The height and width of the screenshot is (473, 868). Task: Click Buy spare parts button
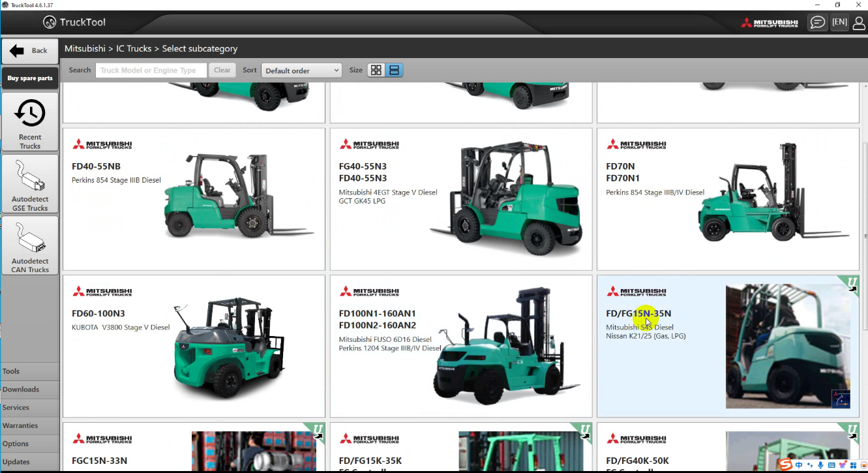click(x=30, y=78)
